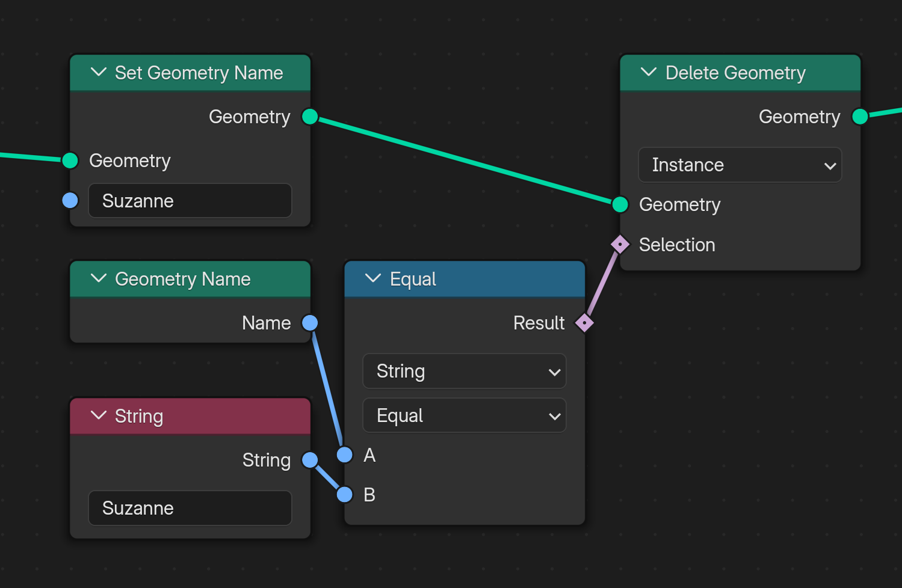Click the Suzanne name field in Set Geometry Name

tap(190, 201)
